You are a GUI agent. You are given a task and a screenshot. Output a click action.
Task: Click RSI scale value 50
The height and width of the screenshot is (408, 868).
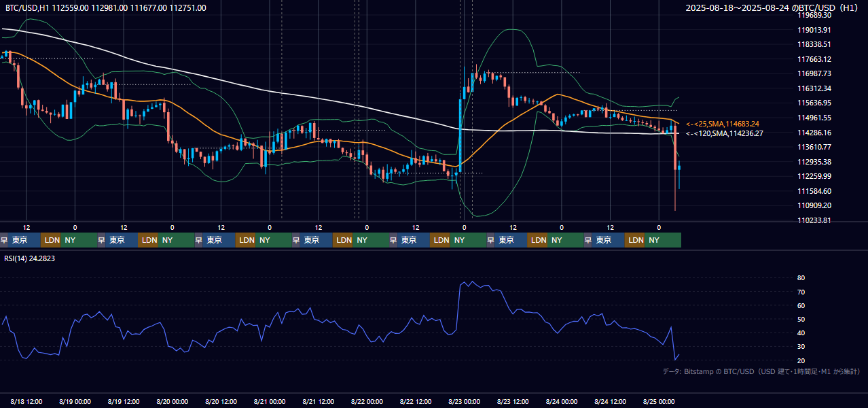tap(801, 319)
